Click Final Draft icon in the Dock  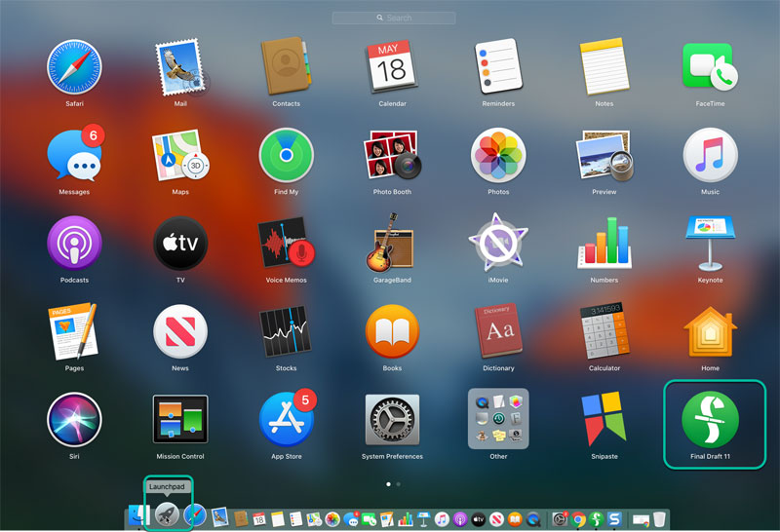point(596,519)
